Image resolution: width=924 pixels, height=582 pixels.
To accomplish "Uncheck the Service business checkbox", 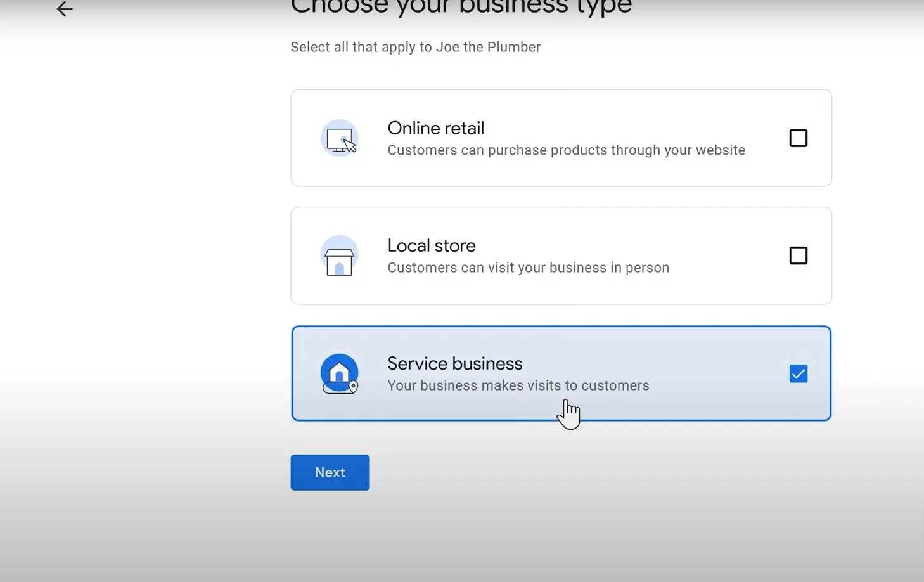I will (x=798, y=373).
